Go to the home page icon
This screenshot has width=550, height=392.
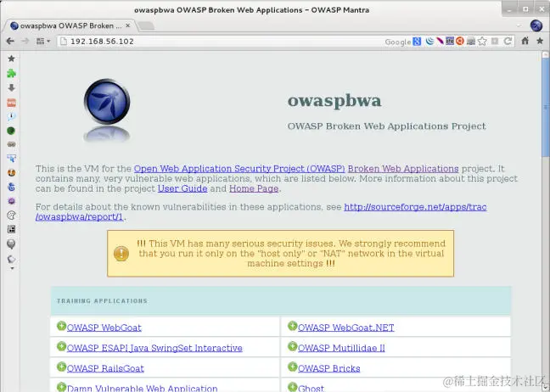pos(525,41)
